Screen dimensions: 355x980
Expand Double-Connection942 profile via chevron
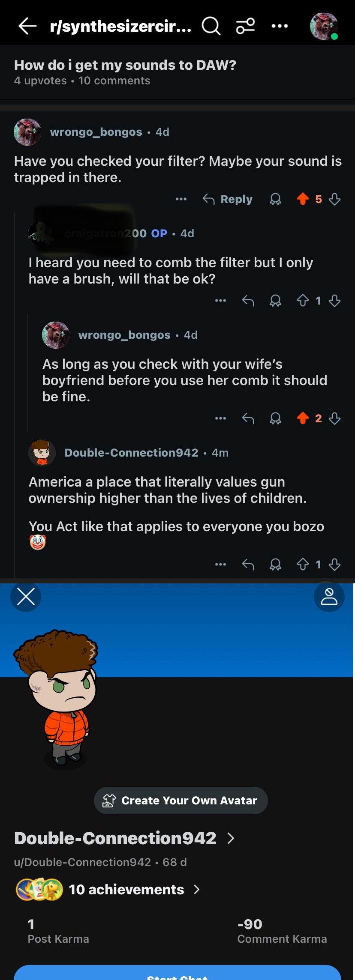(231, 838)
